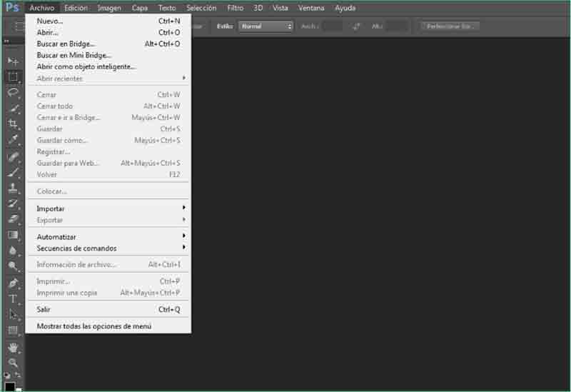Select the Clone Stamp tool
The width and height of the screenshot is (571, 392).
tap(12, 189)
